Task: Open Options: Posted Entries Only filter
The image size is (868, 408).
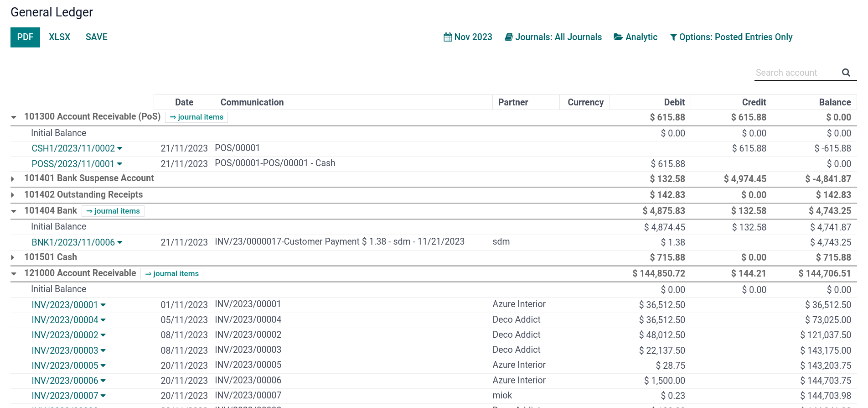Action: click(731, 37)
